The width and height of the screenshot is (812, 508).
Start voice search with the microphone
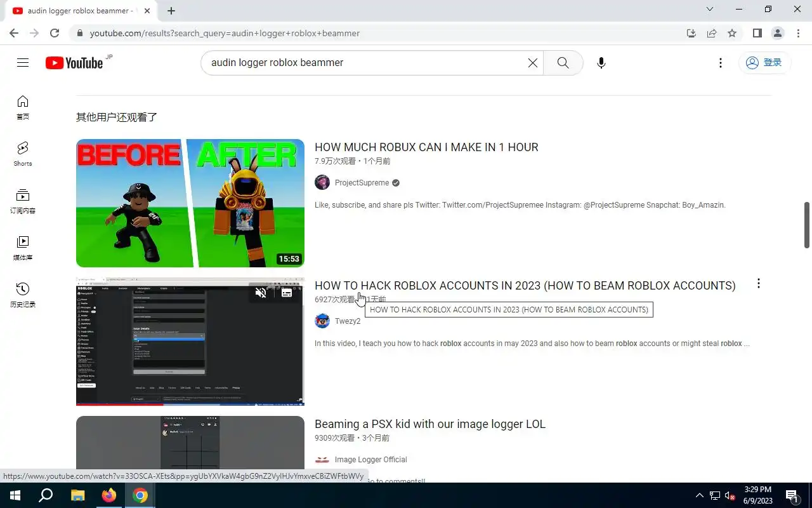point(601,63)
